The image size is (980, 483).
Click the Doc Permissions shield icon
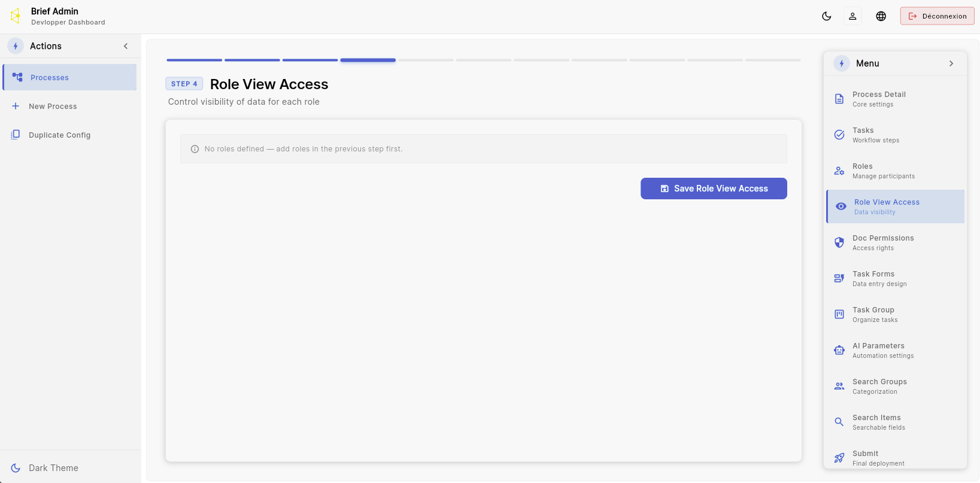[839, 242]
